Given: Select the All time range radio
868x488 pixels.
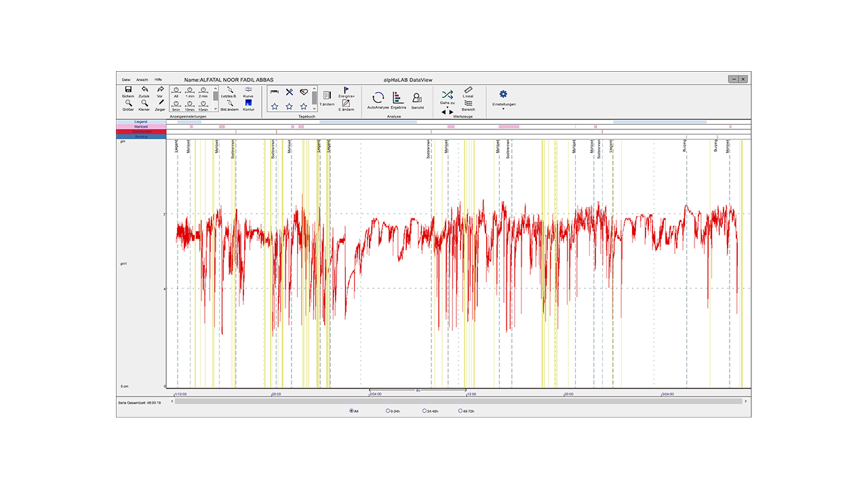Looking at the screenshot, I should click(x=351, y=411).
